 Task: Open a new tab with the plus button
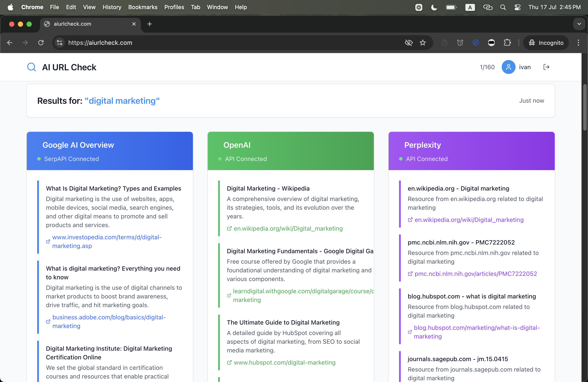point(149,24)
